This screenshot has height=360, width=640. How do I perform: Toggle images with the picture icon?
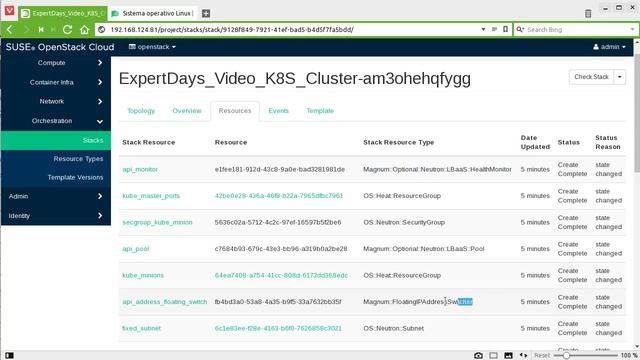[x=508, y=356]
